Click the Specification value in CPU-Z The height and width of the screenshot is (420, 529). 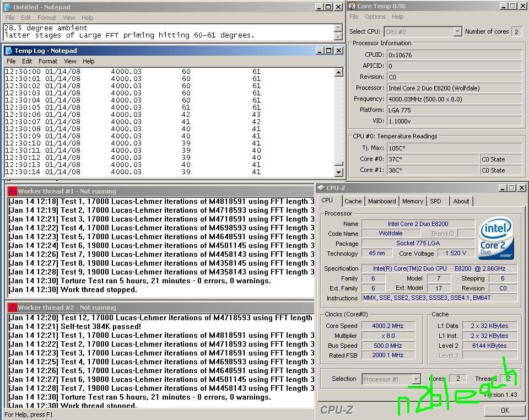tap(439, 268)
